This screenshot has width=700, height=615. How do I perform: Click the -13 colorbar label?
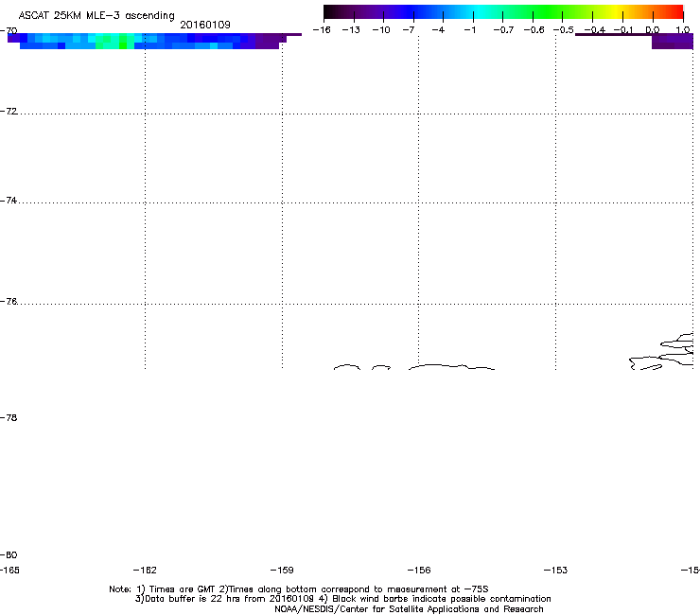(351, 30)
